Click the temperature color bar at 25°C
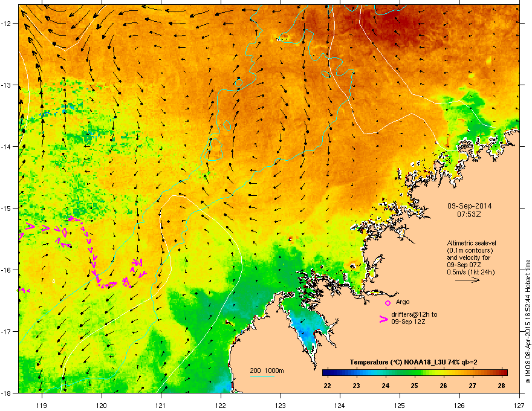The height and width of the screenshot is (411, 532). point(414,372)
